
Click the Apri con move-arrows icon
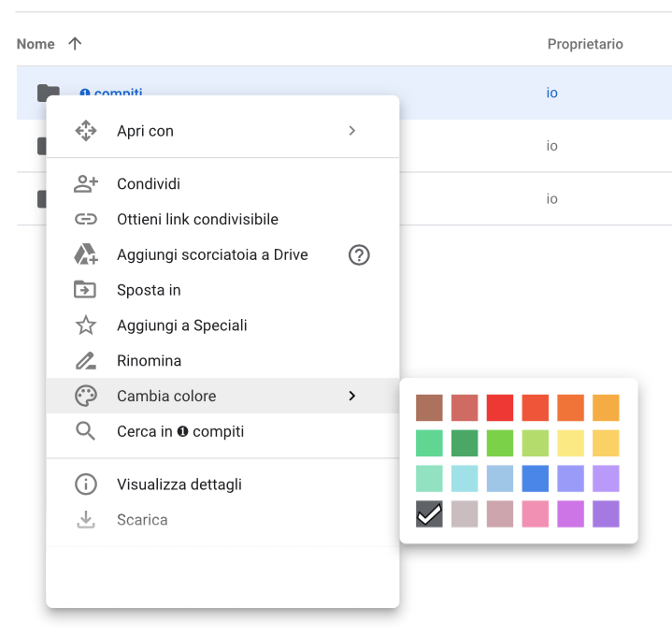pyautogui.click(x=86, y=131)
